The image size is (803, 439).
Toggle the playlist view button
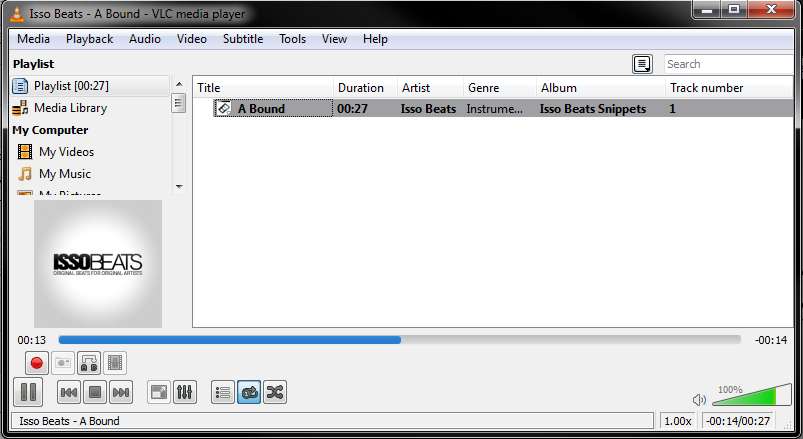[x=223, y=393]
